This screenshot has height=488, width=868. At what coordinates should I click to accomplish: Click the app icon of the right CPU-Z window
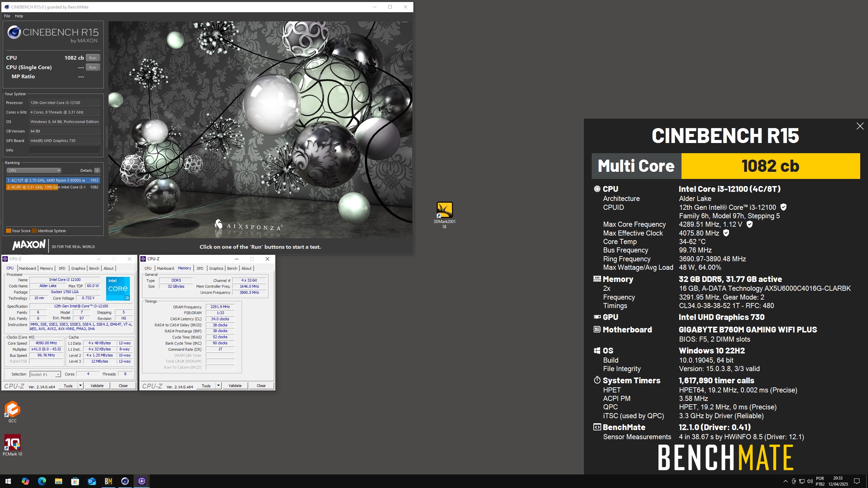click(x=143, y=259)
